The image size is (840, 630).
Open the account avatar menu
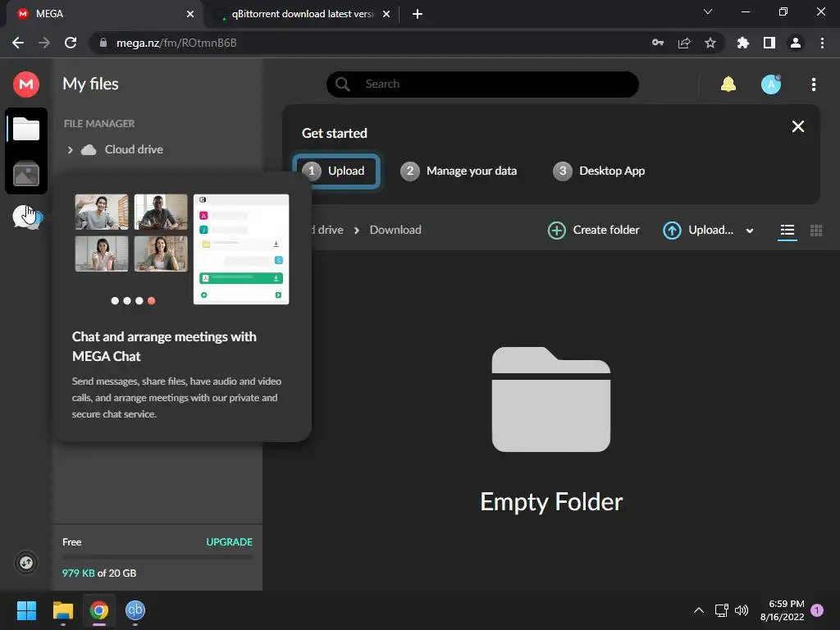point(771,84)
